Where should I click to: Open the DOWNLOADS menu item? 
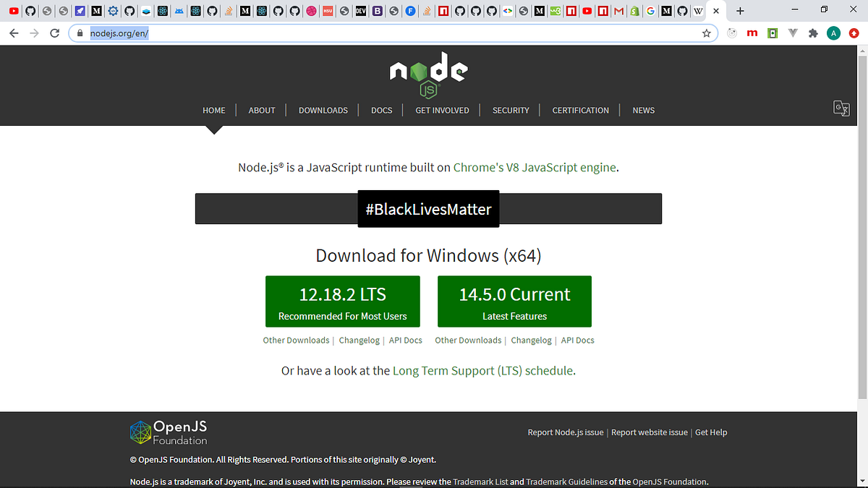click(323, 110)
